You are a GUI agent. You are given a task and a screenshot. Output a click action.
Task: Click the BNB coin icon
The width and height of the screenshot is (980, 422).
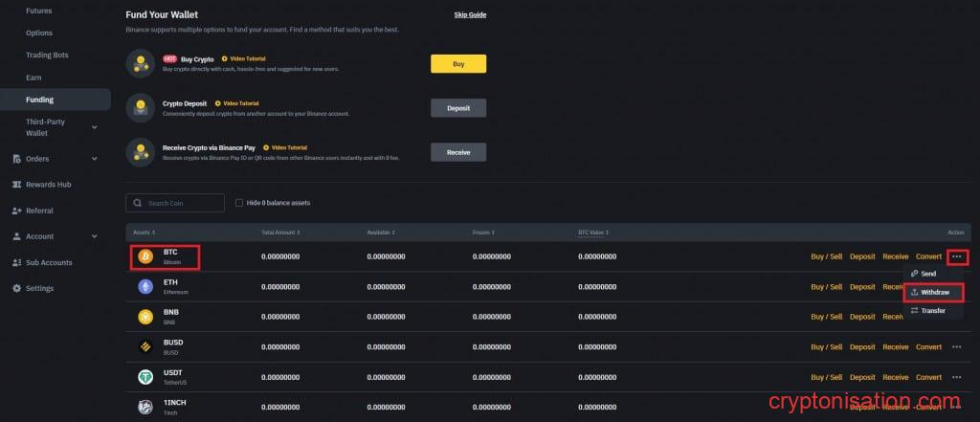point(145,317)
